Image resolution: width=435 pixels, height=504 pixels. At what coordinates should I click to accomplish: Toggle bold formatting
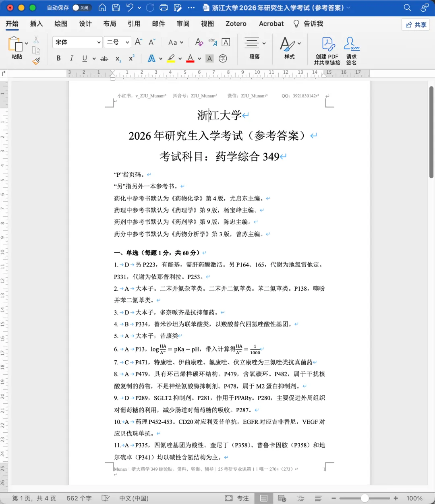[58, 58]
